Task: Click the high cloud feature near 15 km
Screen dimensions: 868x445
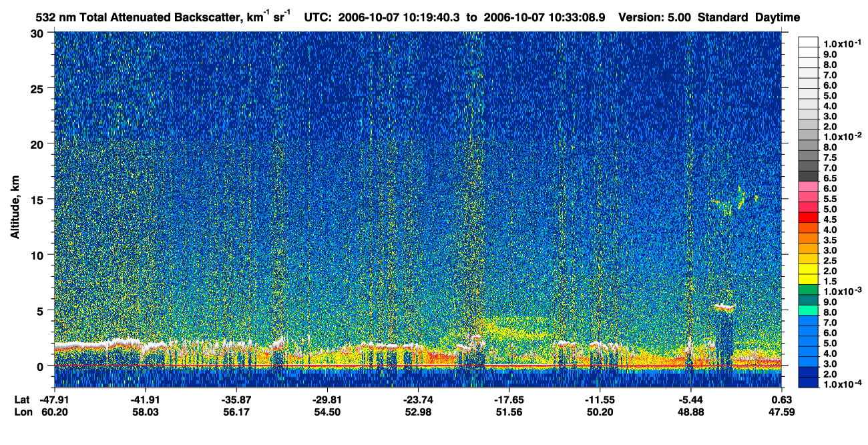Action: pos(734,200)
